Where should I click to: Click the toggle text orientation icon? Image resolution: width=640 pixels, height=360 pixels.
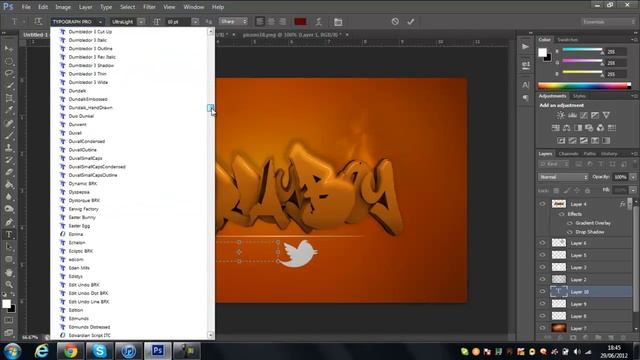38,22
